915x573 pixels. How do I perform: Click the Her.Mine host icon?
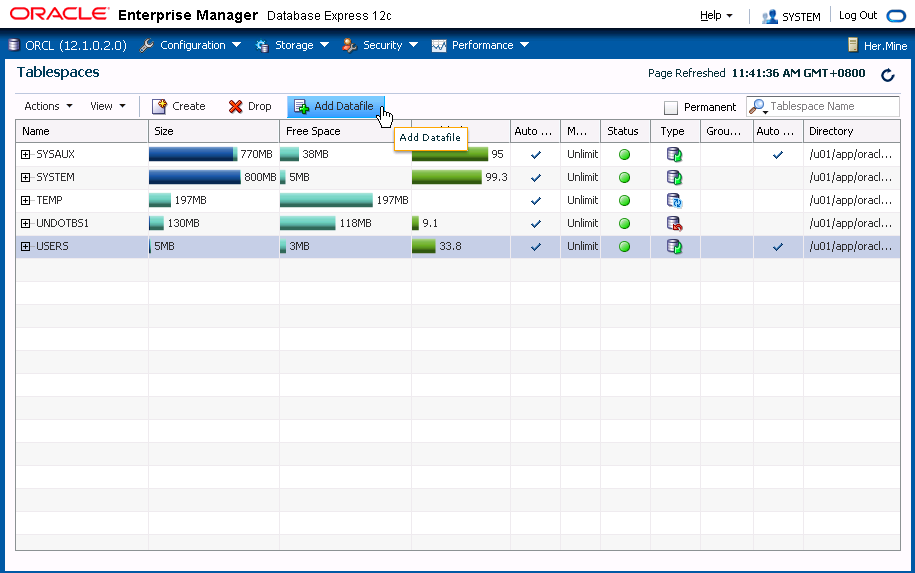tap(853, 45)
